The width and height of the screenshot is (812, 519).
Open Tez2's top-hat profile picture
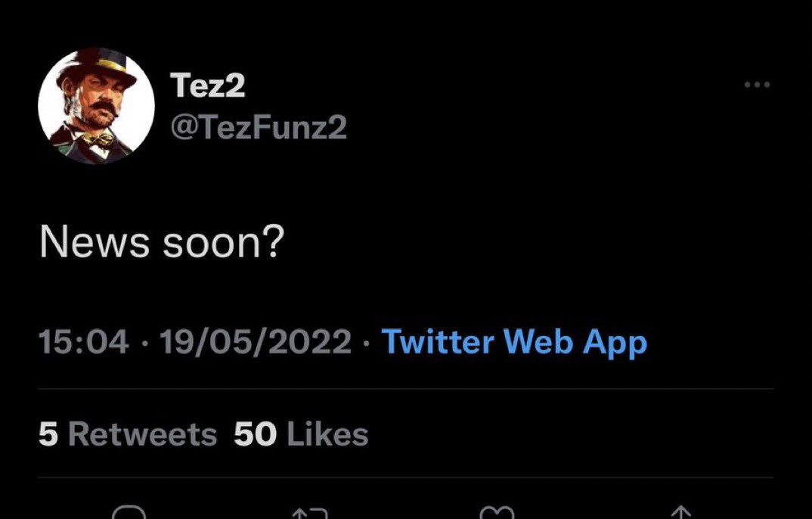(x=96, y=106)
